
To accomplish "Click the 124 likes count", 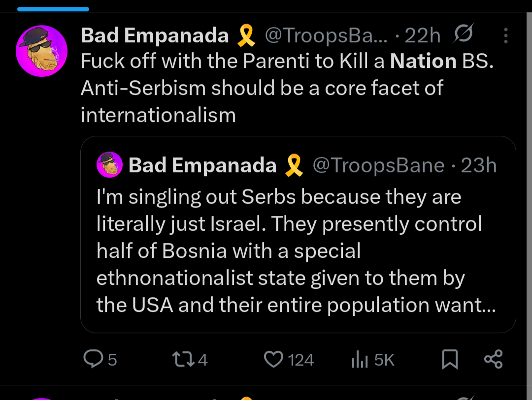I will click(301, 360).
